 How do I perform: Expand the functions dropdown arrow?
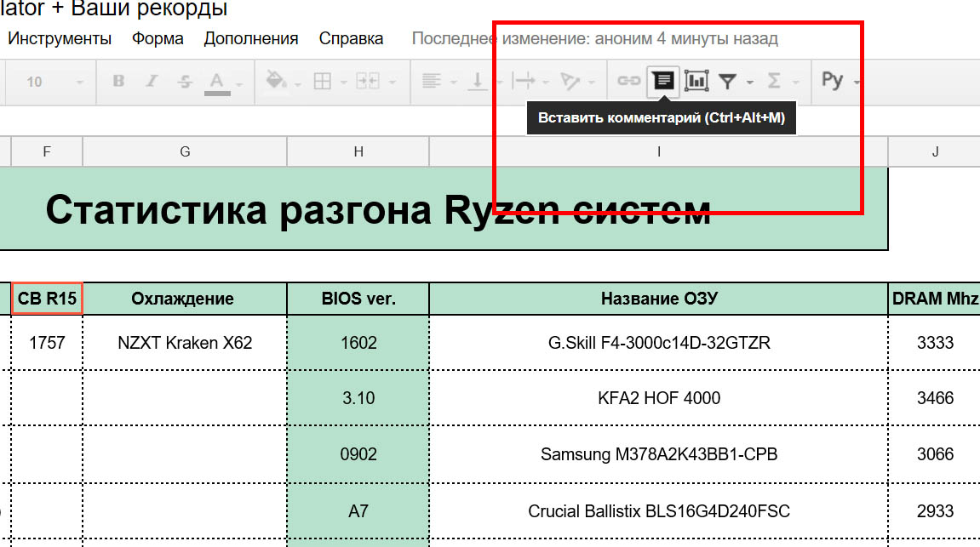[795, 83]
